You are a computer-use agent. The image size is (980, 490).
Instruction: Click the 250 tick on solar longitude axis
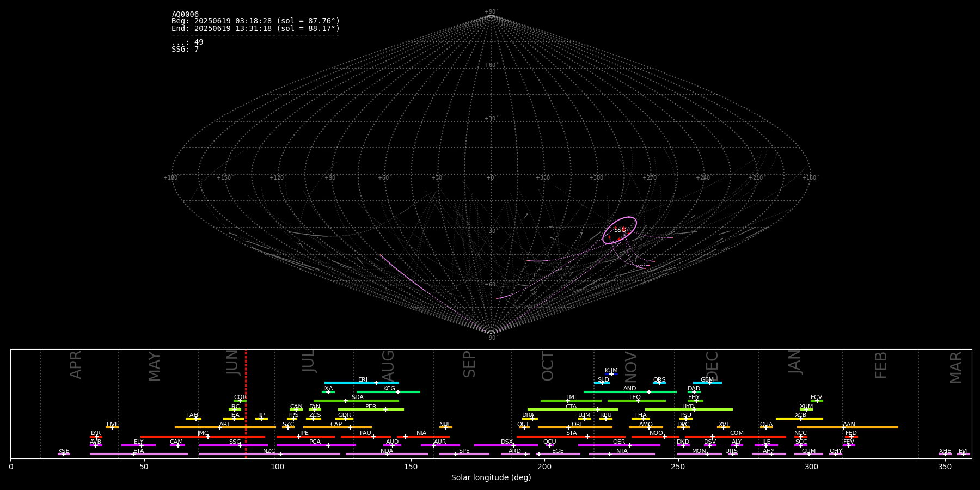678,467
